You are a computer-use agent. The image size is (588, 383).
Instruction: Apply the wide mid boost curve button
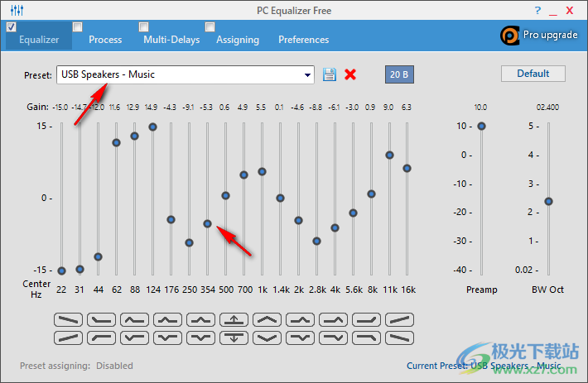267,320
